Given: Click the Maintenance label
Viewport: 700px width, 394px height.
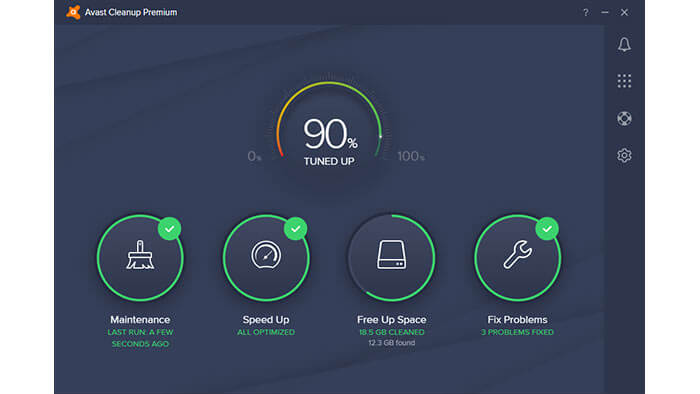Looking at the screenshot, I should 140,319.
